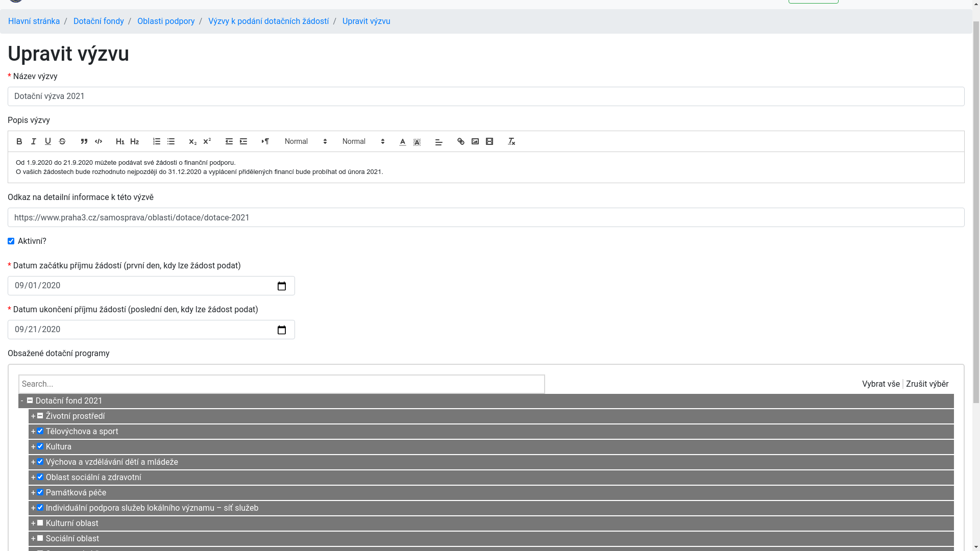Toggle bold formatting in editor toolbar

19,142
